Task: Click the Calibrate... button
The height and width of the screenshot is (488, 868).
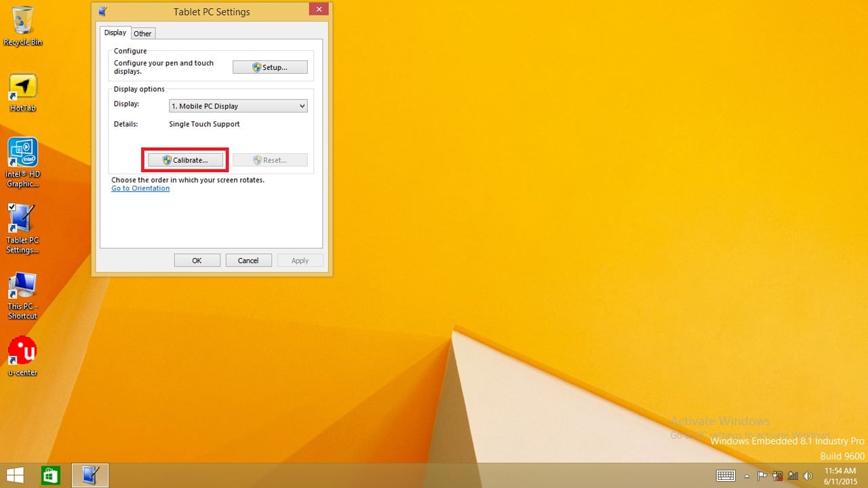Action: (185, 160)
